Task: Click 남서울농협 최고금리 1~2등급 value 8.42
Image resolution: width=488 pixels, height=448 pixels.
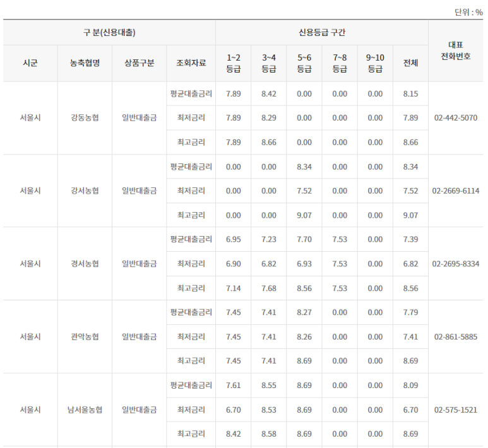Action: tap(234, 433)
